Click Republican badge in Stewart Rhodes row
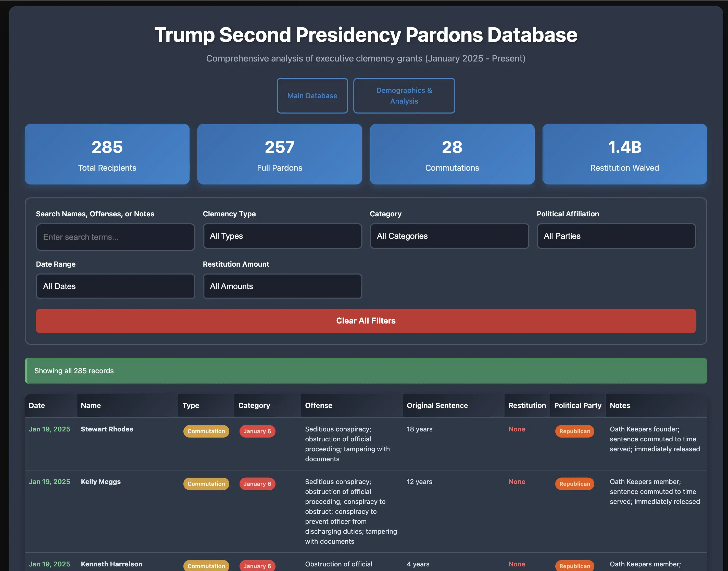The height and width of the screenshot is (571, 728). click(x=575, y=431)
